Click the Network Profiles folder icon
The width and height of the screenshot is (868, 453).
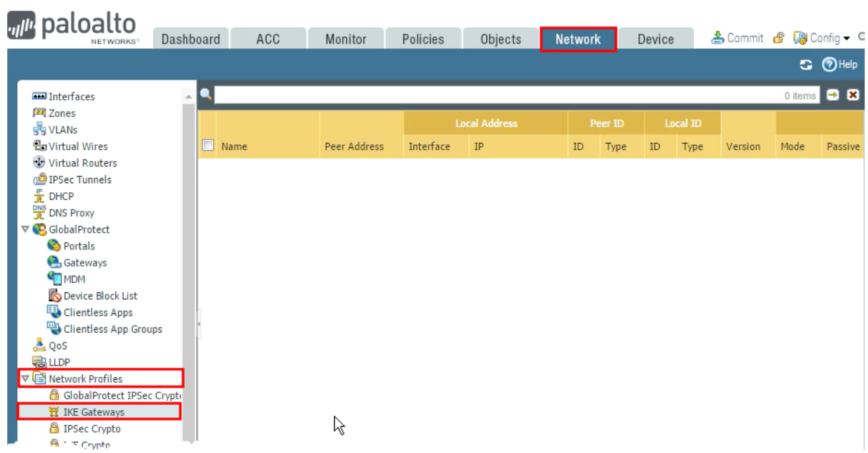39,379
